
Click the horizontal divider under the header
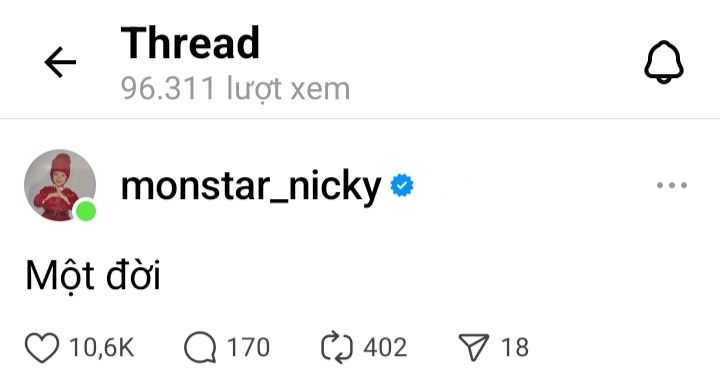point(360,118)
